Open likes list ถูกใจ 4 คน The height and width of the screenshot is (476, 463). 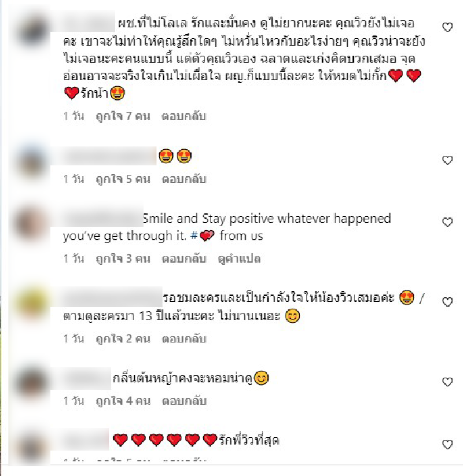pos(123,401)
